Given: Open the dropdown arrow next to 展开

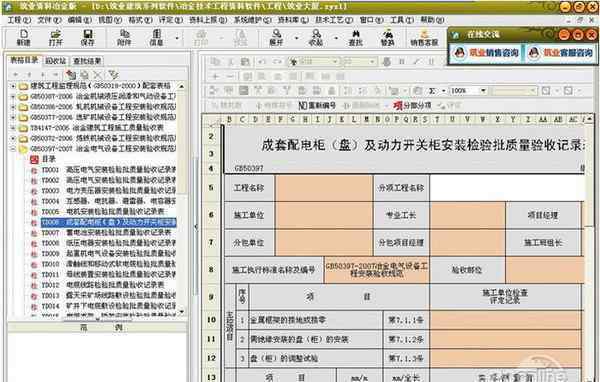Looking at the screenshot, I should point(297,38).
